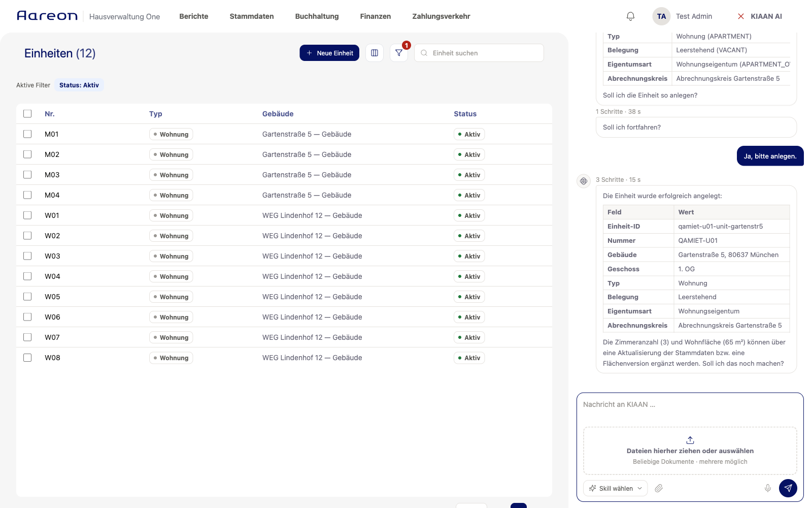
Task: Click the column layout icon button
Action: 375,53
